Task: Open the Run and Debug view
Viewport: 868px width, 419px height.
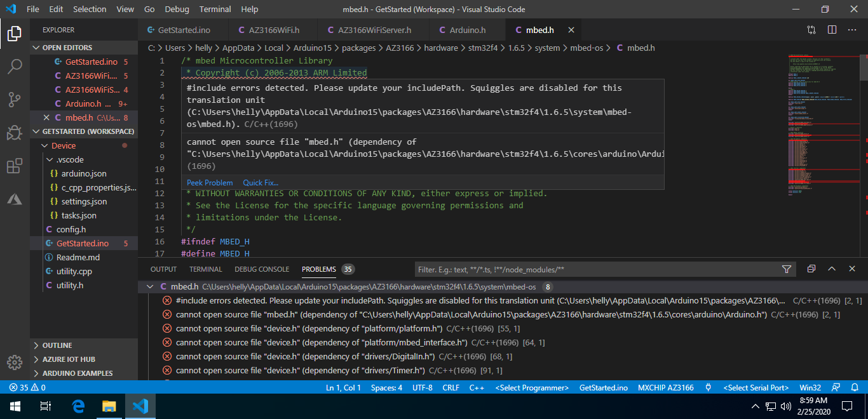Action: pyautogui.click(x=15, y=133)
